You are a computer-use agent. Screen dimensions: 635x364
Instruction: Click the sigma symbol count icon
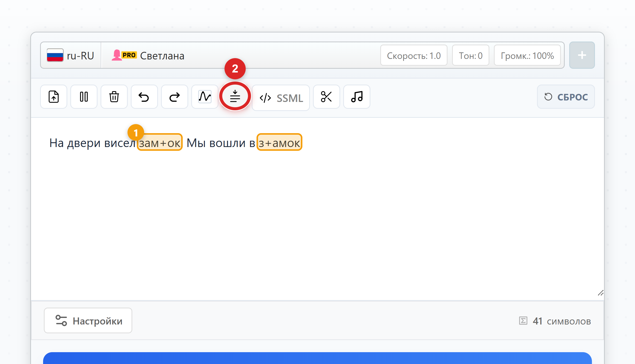point(523,321)
